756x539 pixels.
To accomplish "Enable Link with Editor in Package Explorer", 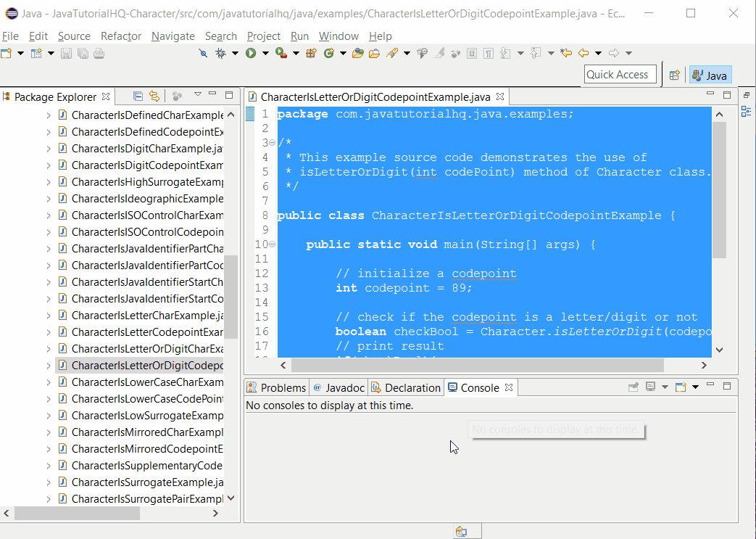I will [x=154, y=96].
